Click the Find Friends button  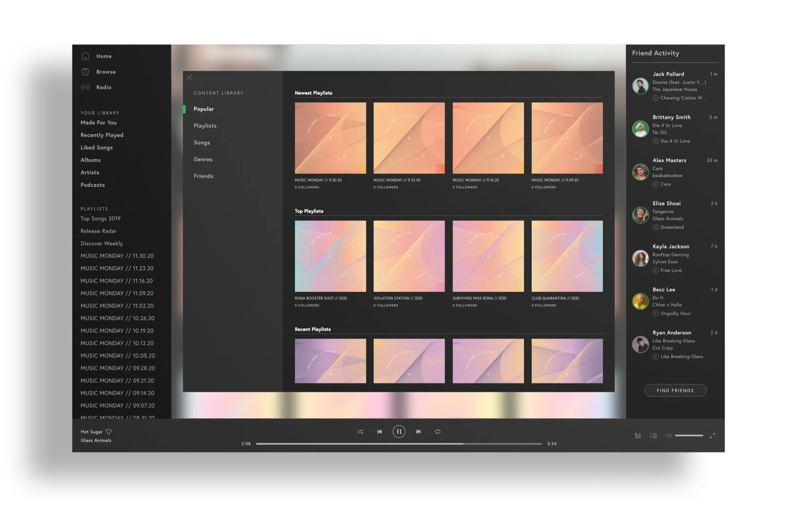pyautogui.click(x=675, y=390)
